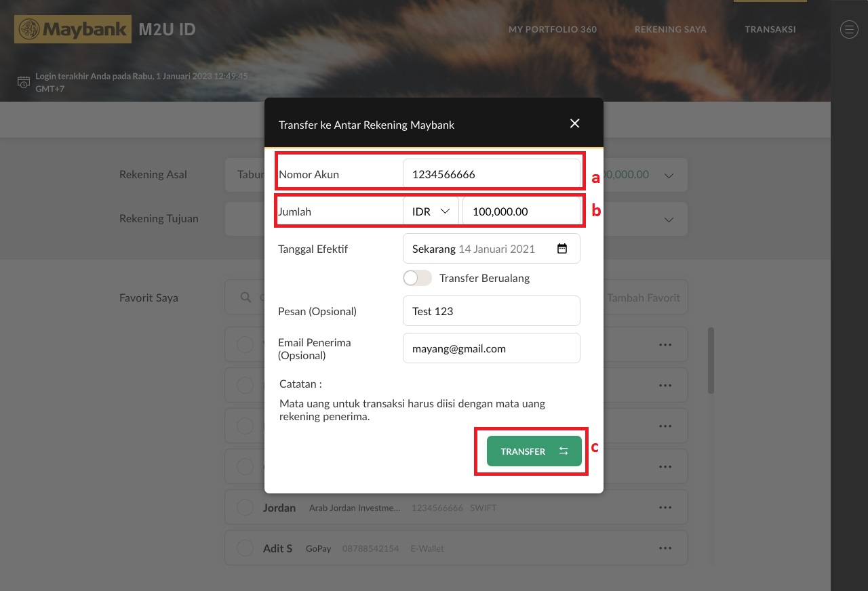Select the Jordan favorite radio button
Image resolution: width=868 pixels, height=591 pixels.
(x=245, y=508)
